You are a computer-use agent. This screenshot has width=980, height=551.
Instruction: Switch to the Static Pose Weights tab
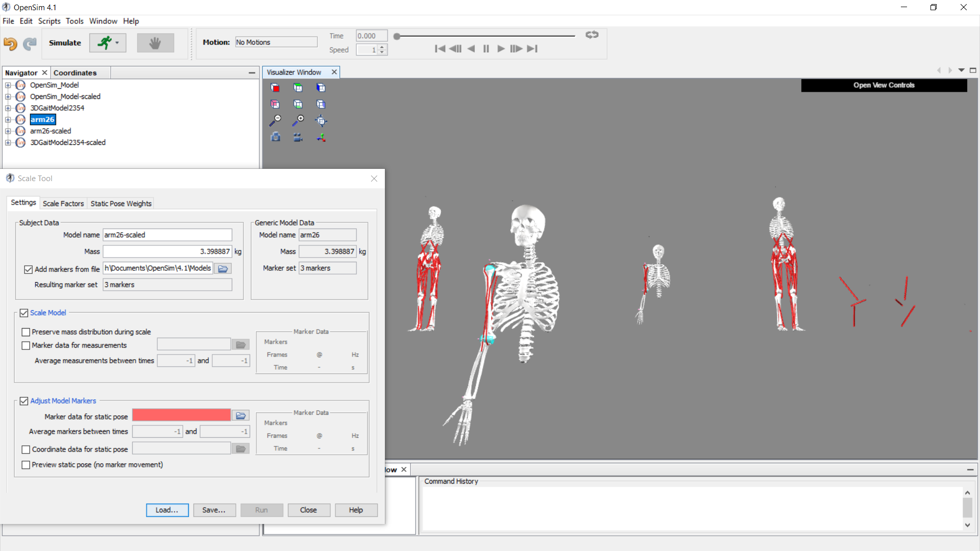(121, 204)
